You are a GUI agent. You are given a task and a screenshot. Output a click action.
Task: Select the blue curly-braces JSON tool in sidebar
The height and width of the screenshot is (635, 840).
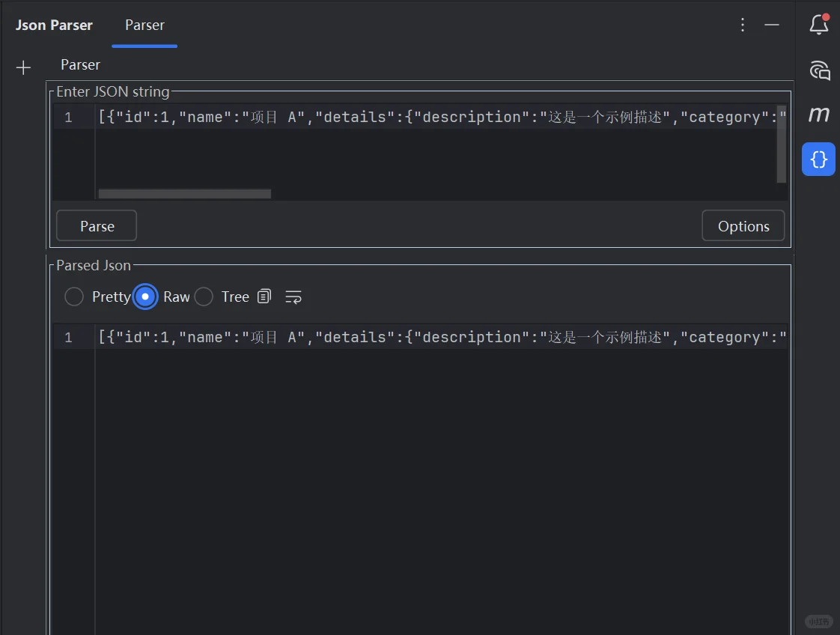(x=818, y=159)
